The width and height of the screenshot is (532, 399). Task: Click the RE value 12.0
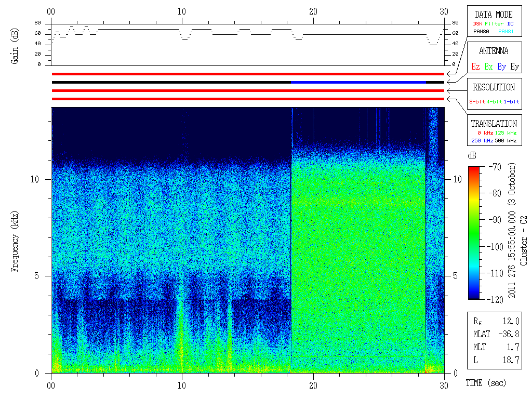coord(511,321)
